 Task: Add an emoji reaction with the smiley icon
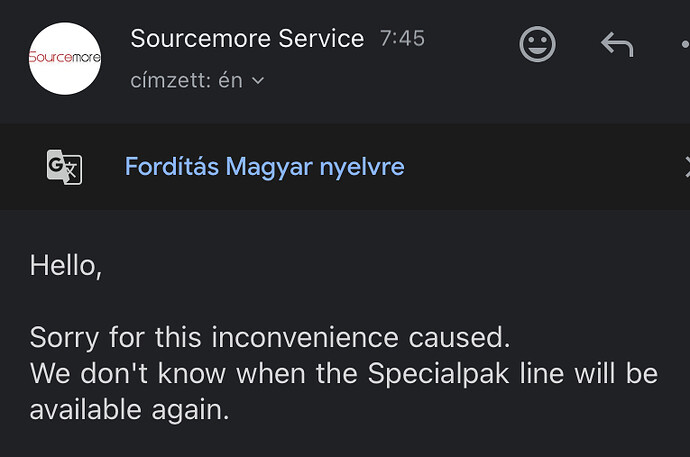point(538,44)
